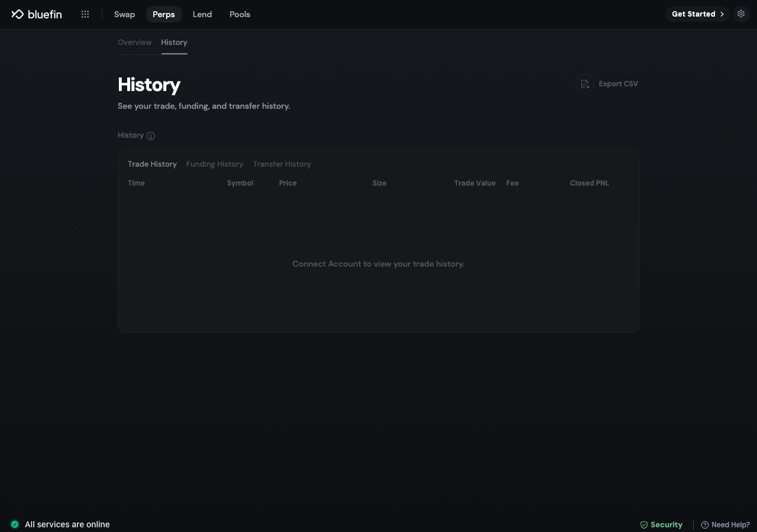The height and width of the screenshot is (532, 757).
Task: Switch to the Overview tab
Action: click(135, 43)
